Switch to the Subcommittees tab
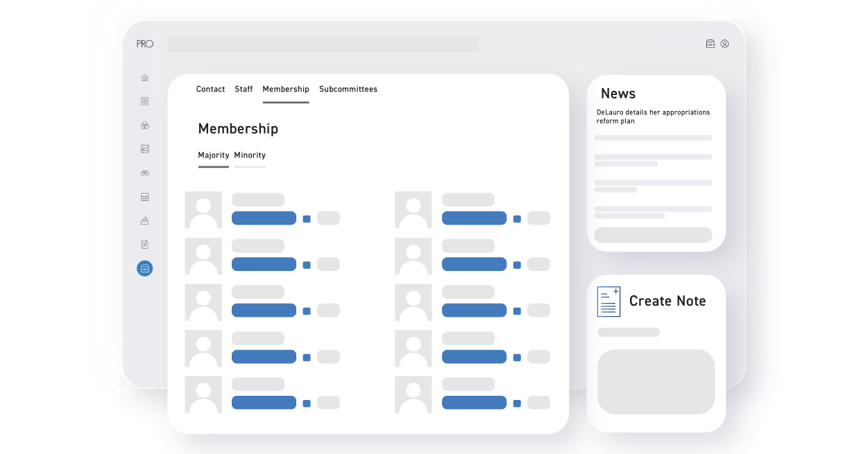Viewport: 868px width, 454px height. [348, 89]
